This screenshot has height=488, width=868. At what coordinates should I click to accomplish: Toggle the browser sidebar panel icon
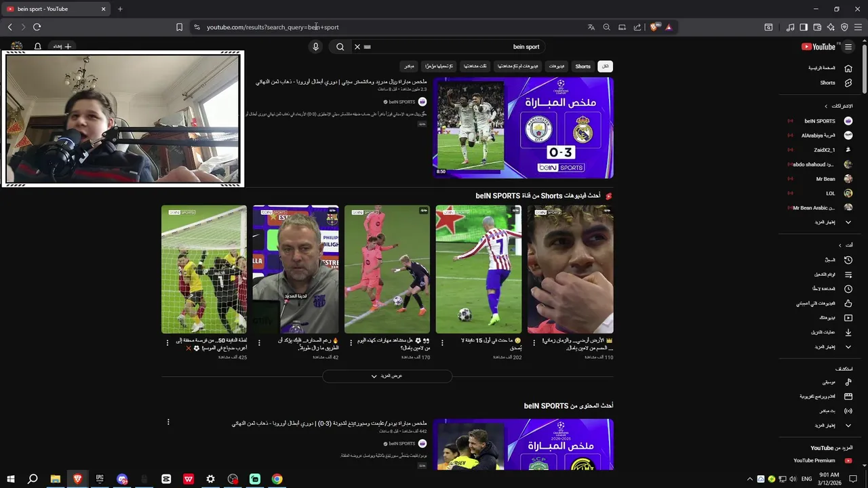(804, 27)
